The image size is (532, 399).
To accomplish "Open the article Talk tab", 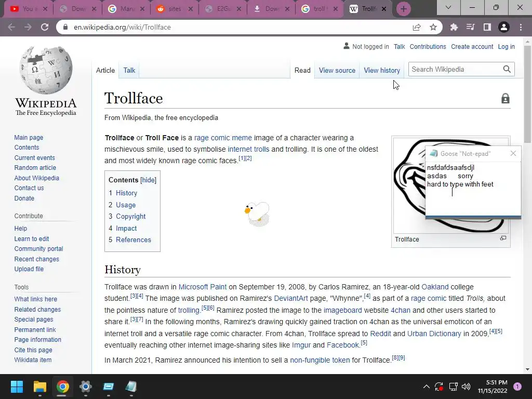I will [129, 70].
